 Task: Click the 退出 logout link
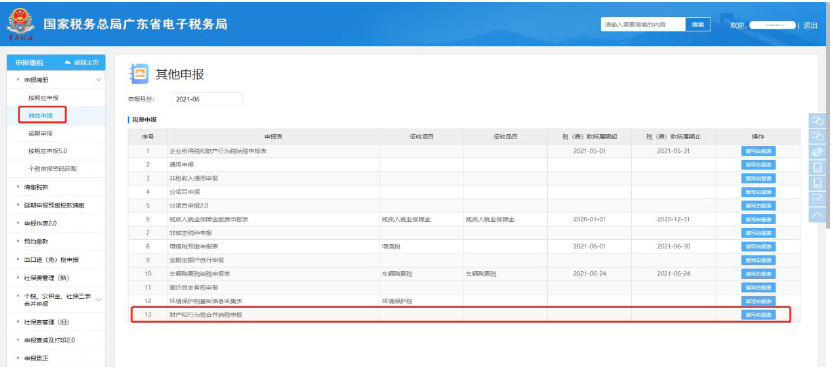(810, 25)
